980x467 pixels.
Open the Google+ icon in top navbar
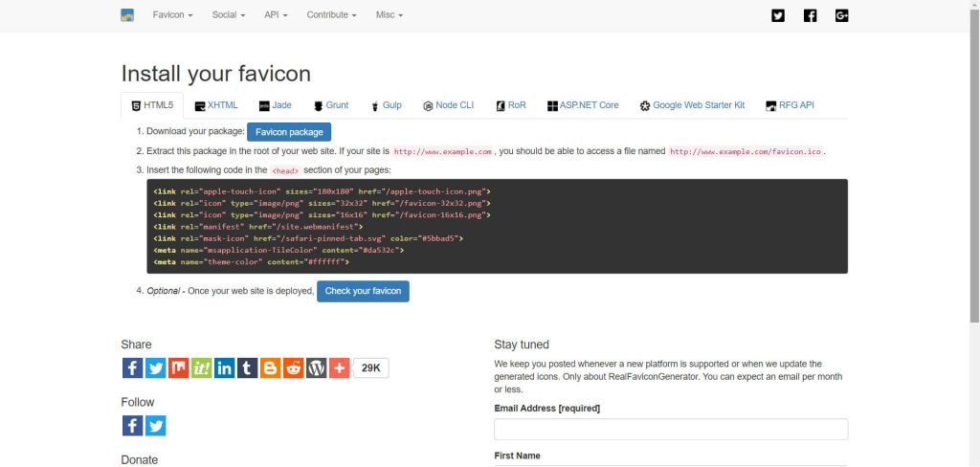(x=842, y=15)
